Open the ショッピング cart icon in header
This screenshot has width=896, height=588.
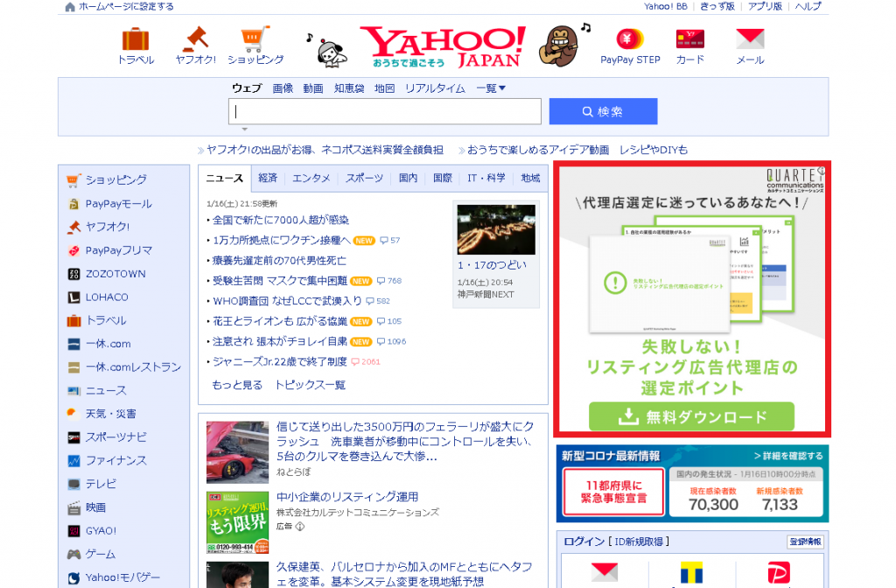coord(255,38)
